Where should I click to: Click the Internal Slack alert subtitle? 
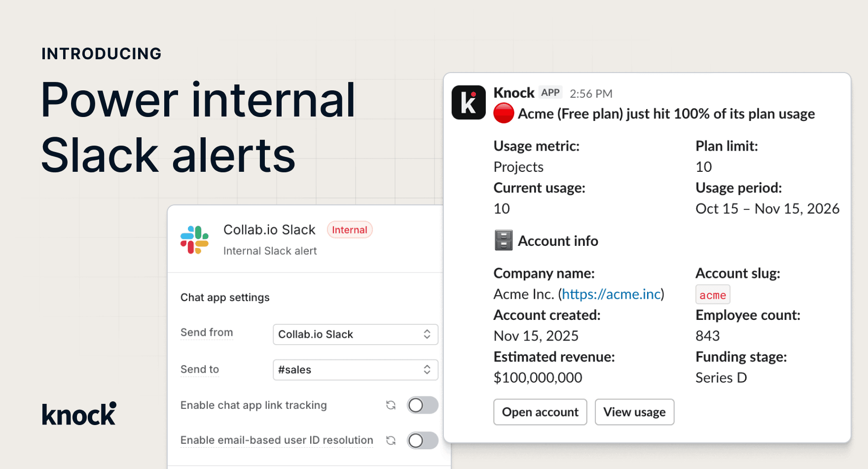point(270,251)
